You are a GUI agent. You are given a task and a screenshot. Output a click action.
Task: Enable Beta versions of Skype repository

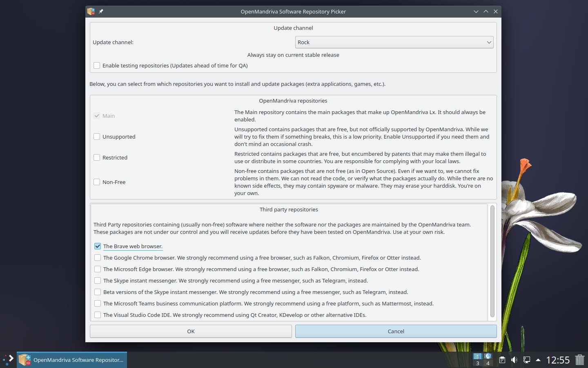tap(98, 292)
